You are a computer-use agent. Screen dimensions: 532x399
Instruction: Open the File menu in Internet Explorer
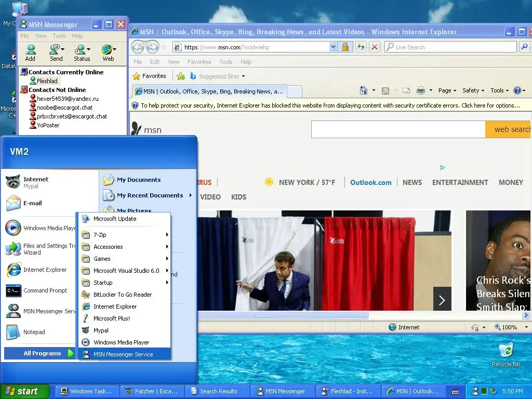coord(138,62)
